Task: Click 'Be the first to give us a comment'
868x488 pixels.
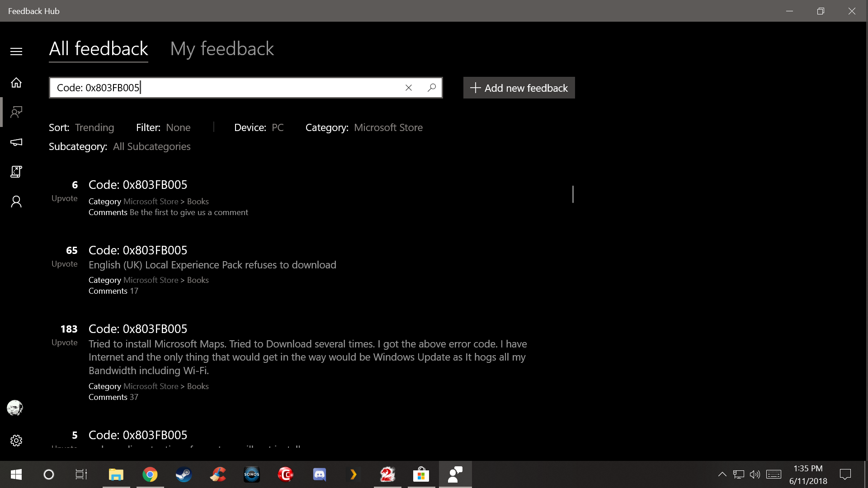Action: tap(189, 212)
